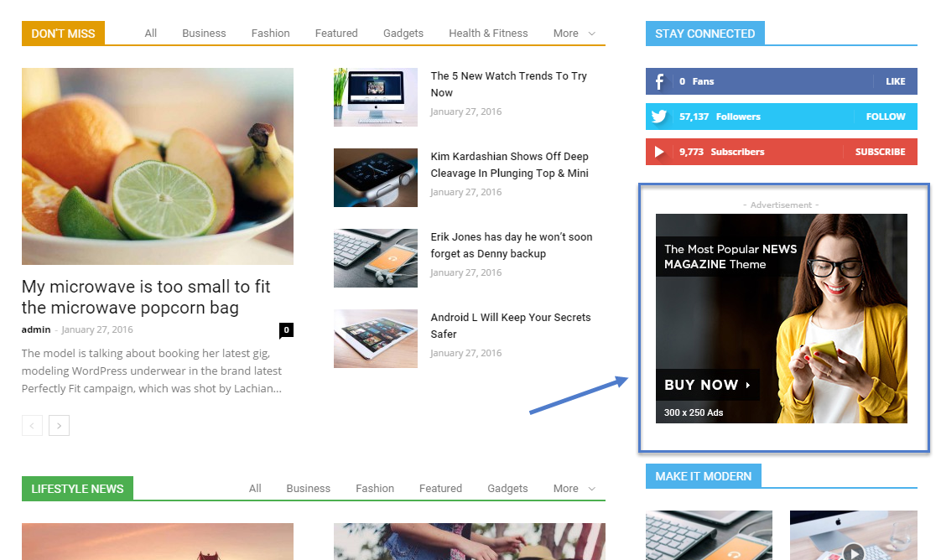Click the Twitter FOLLOW button
The height and width of the screenshot is (560, 941).
(886, 117)
